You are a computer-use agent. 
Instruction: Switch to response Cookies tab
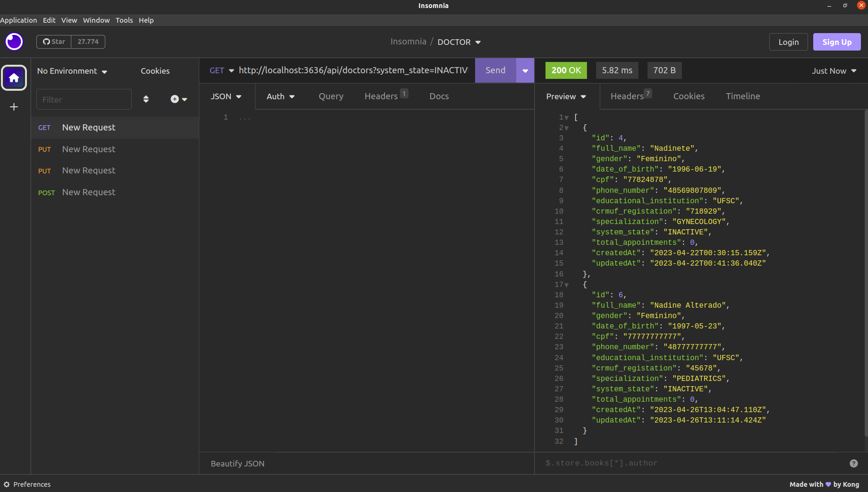tap(689, 96)
